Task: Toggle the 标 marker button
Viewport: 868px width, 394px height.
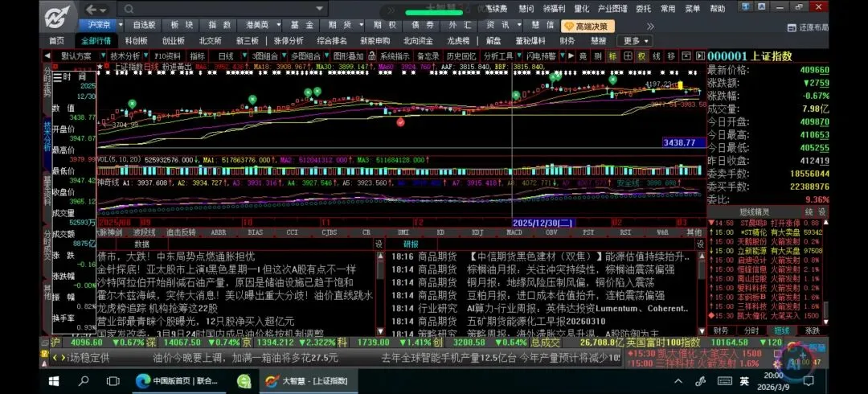Action: point(612,56)
